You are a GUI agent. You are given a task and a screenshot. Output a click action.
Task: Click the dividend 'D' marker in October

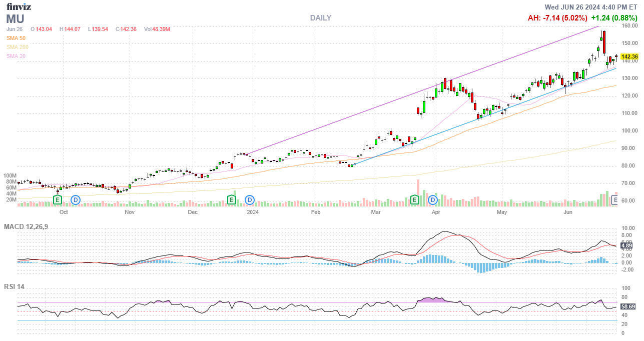point(76,200)
